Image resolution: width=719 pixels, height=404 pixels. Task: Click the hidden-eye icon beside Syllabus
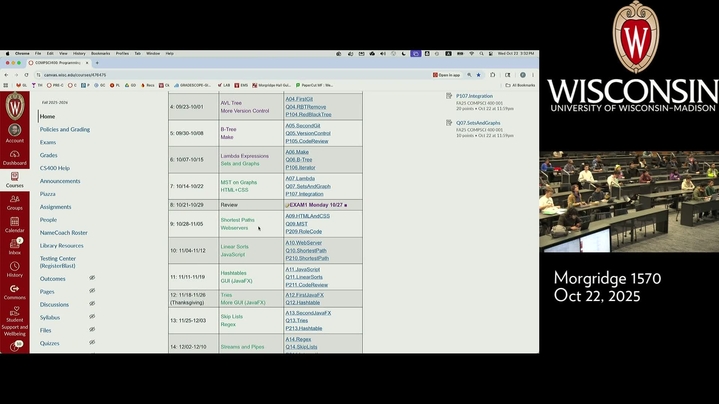pyautogui.click(x=92, y=317)
